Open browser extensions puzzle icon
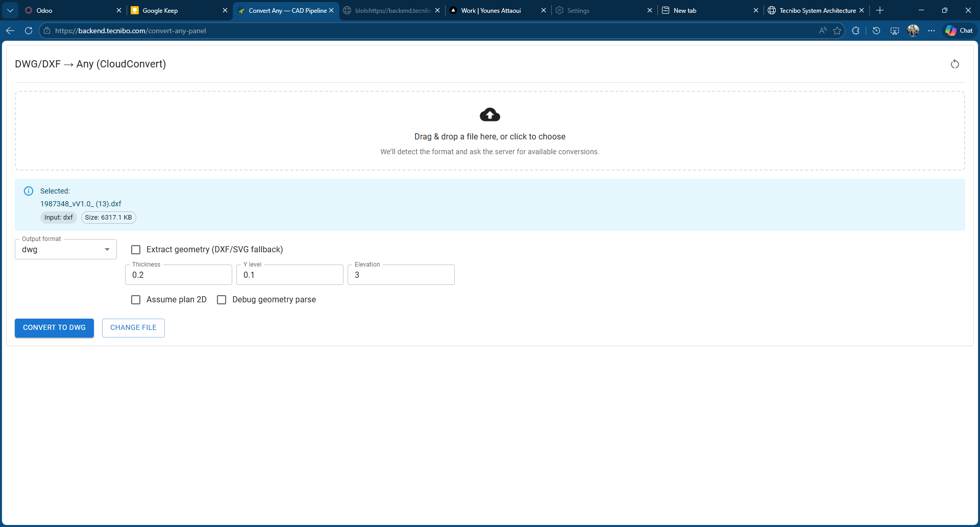 coord(856,31)
